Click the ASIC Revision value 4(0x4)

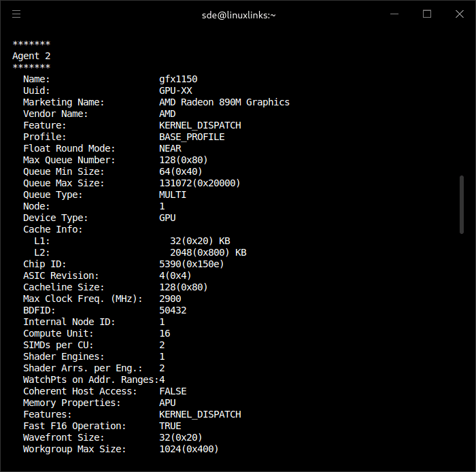point(175,275)
